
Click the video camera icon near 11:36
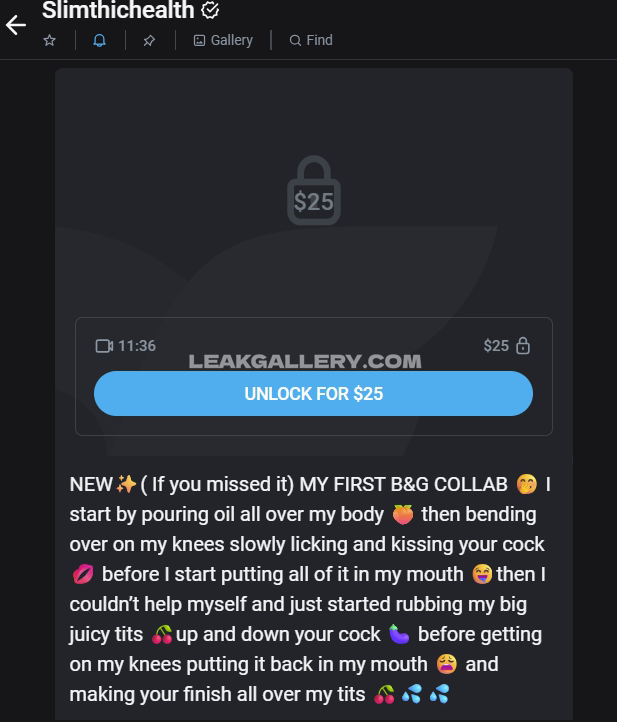coord(105,346)
